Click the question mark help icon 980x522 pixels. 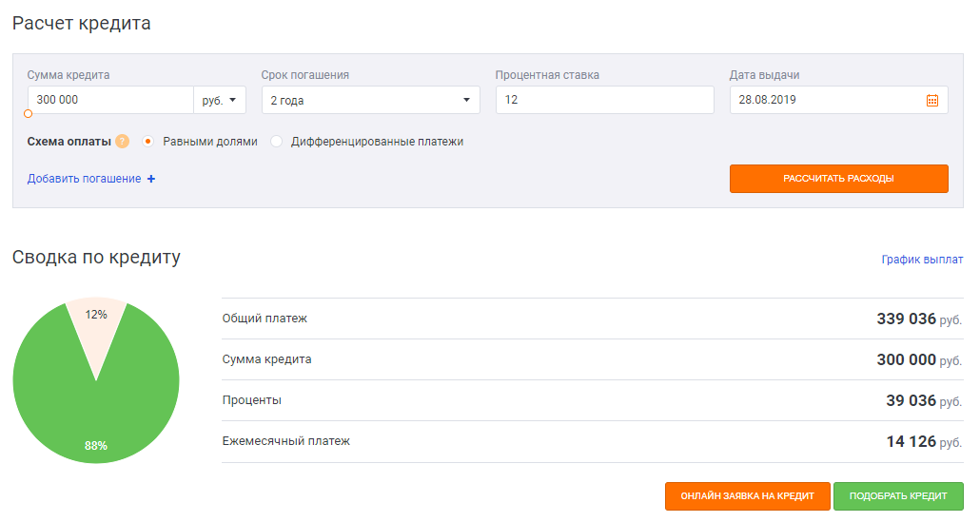pyautogui.click(x=122, y=142)
